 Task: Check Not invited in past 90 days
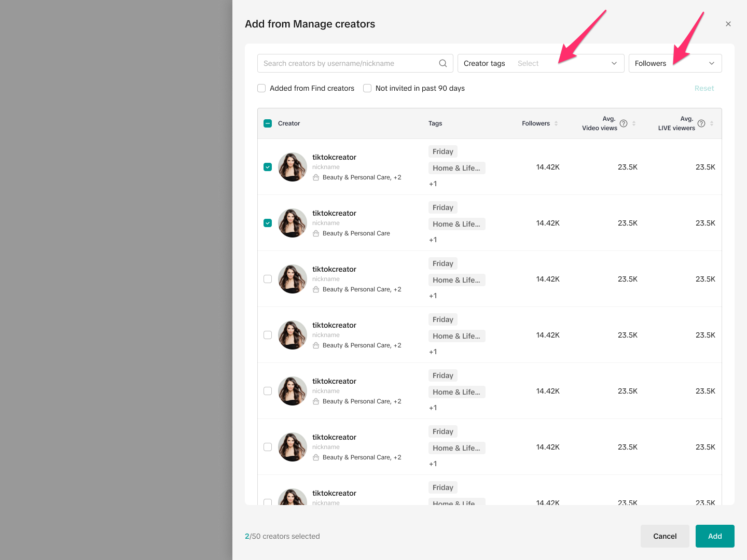(x=367, y=88)
